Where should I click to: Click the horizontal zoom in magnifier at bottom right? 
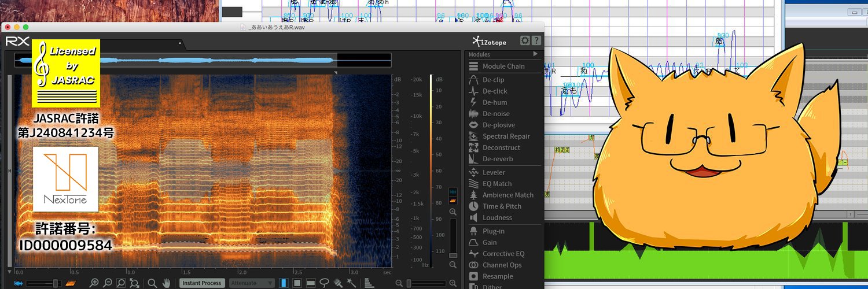[453, 283]
